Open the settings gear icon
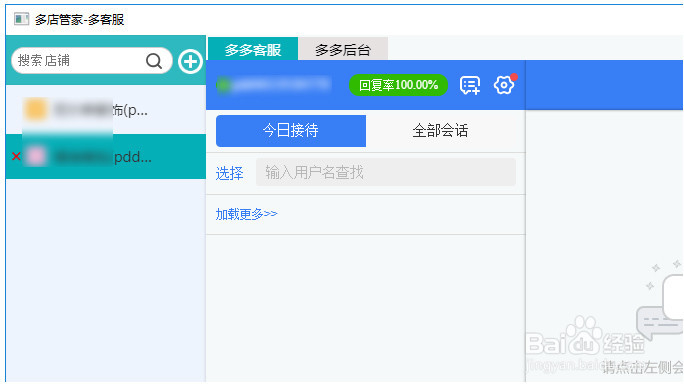 click(x=504, y=85)
